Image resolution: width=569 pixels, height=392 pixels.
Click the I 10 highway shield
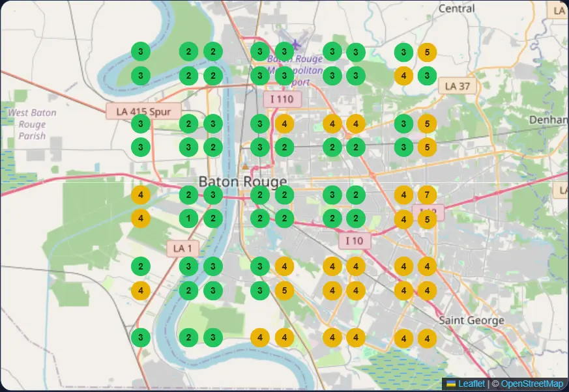(x=355, y=241)
